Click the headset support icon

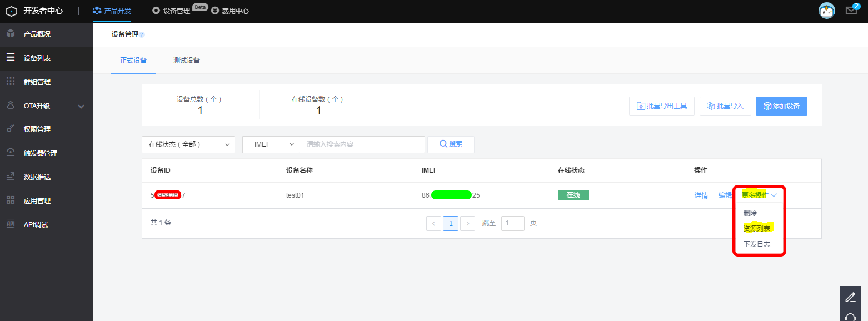[850, 318]
